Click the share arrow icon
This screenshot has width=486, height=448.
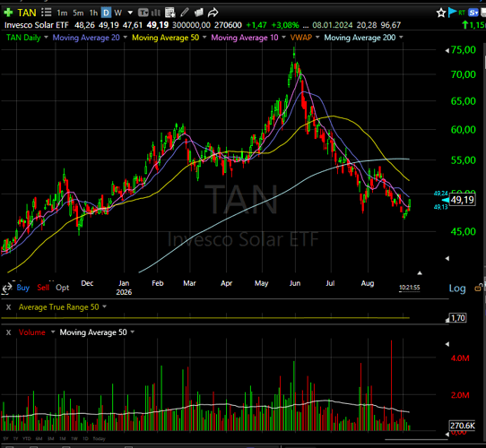click(213, 13)
